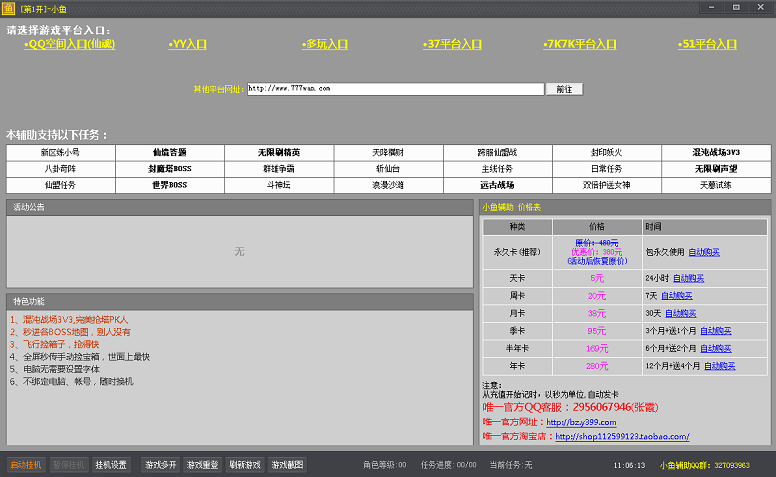776x477 pixels.
Task: Click the 游戏多开 multi-open button
Action: (160, 465)
